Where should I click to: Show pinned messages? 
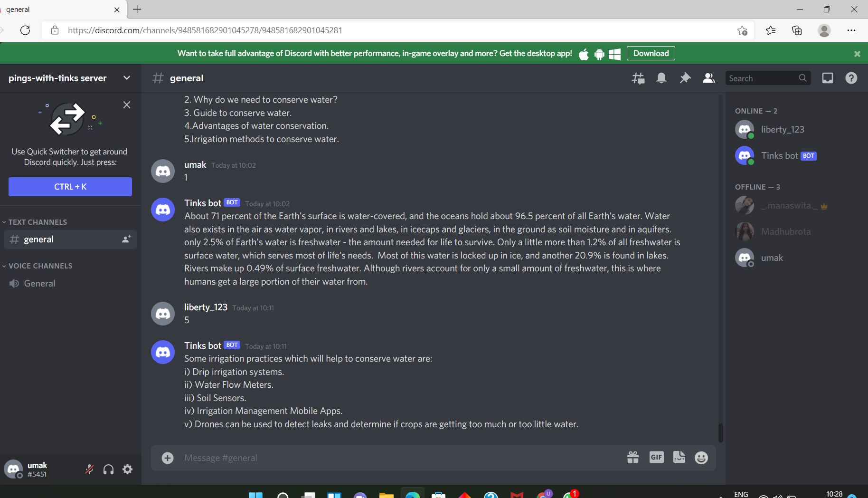685,78
